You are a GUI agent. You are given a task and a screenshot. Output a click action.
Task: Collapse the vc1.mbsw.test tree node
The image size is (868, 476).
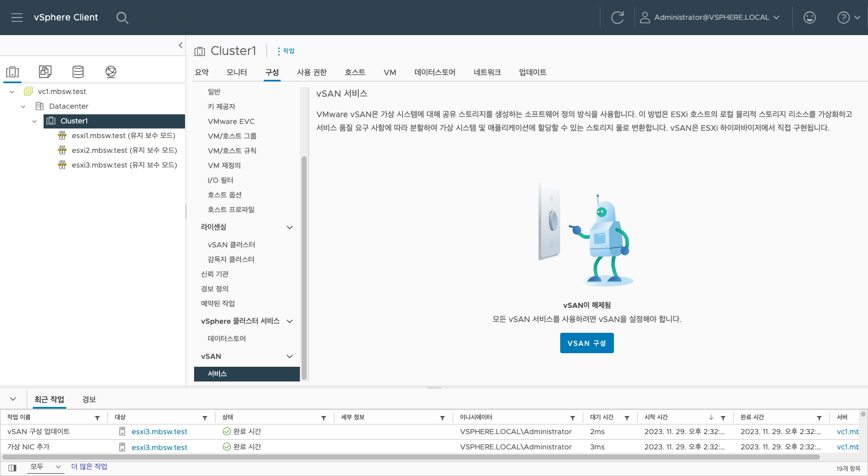tap(12, 92)
